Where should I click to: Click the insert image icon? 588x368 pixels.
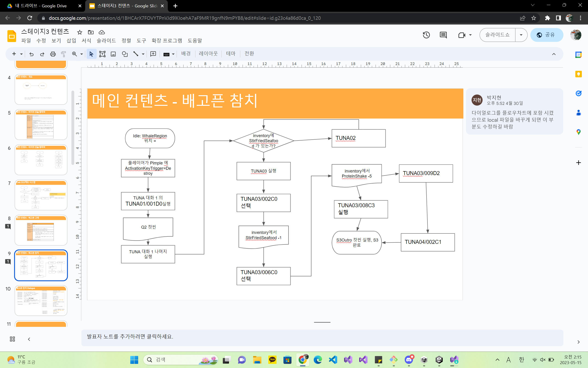tap(113, 54)
